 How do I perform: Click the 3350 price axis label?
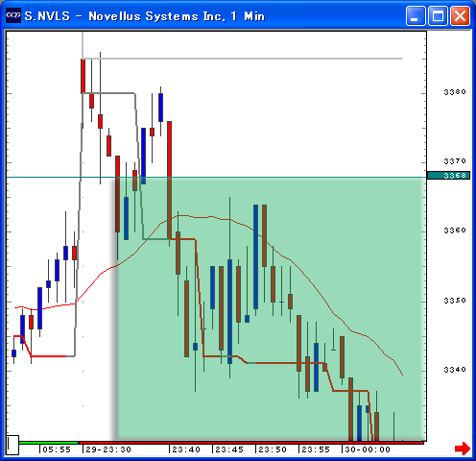455,301
